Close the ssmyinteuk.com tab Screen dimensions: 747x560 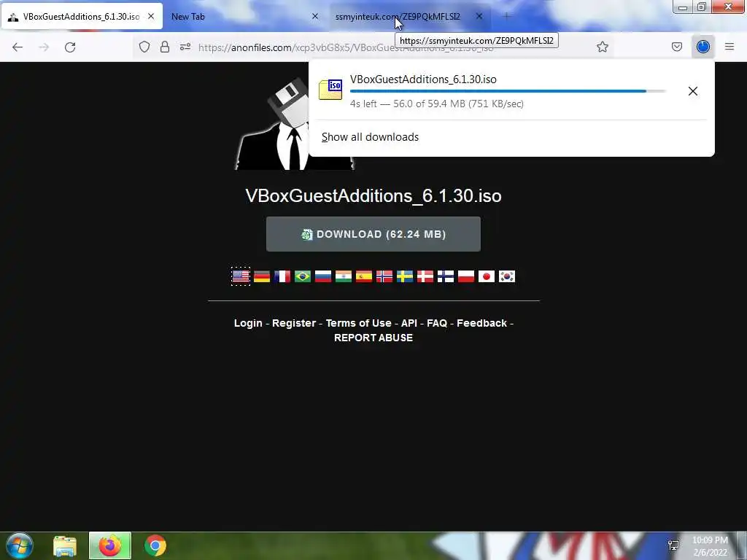tap(479, 16)
